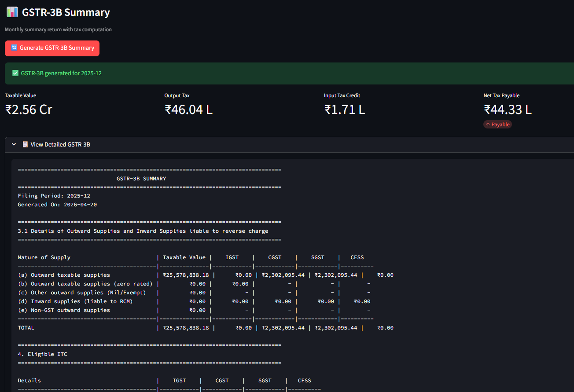Click the (e) Non-GST outward supplies row
This screenshot has height=392, width=574.
[x=194, y=310]
